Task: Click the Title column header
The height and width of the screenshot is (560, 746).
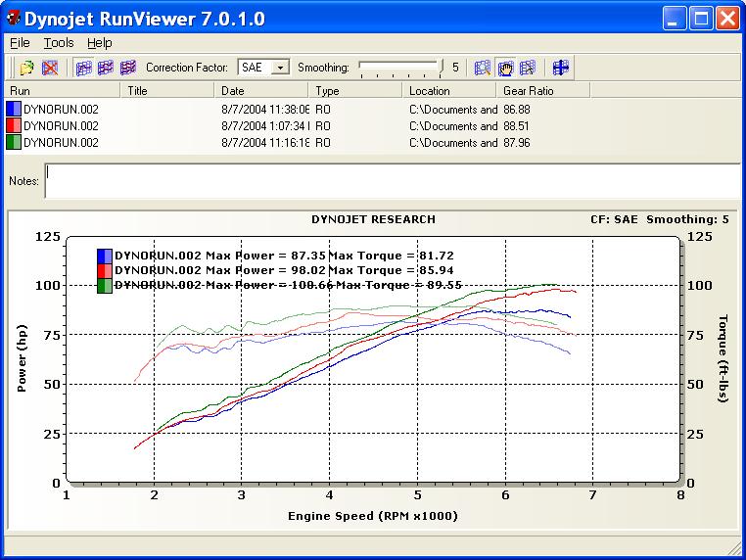Action: (166, 90)
